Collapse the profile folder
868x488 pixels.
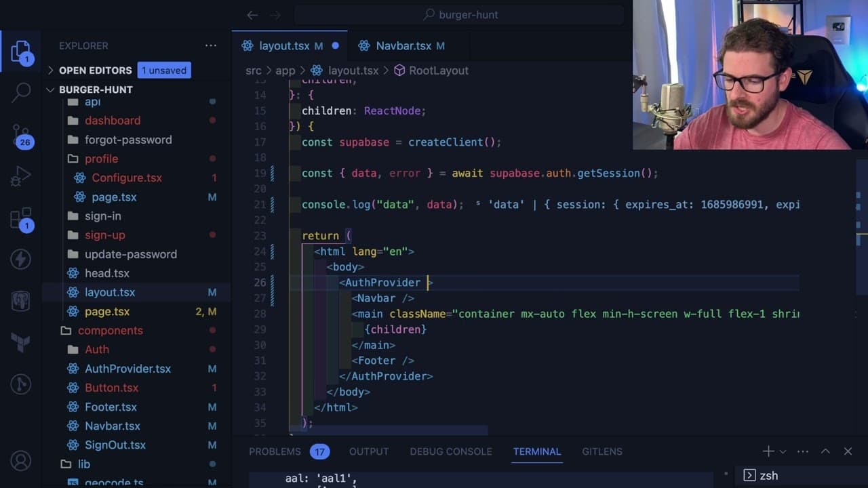click(x=101, y=159)
